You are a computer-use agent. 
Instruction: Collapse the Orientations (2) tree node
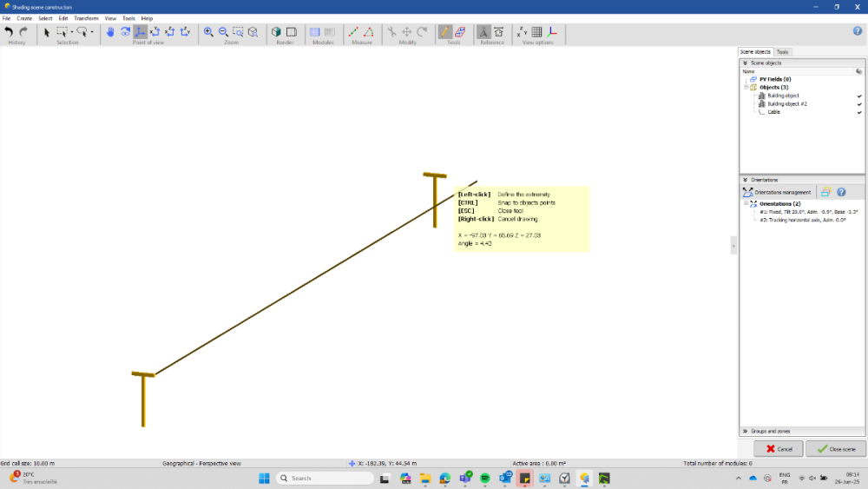[745, 204]
